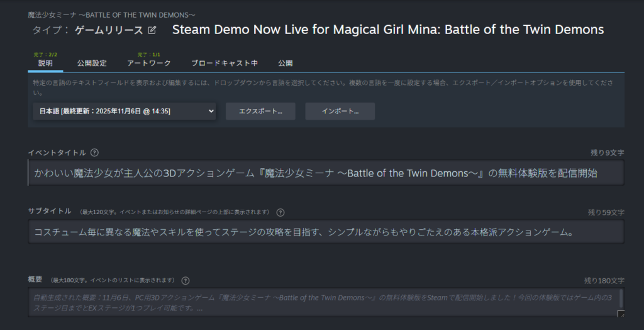Open the アートワーク tab
This screenshot has width=644, height=330.
149,64
